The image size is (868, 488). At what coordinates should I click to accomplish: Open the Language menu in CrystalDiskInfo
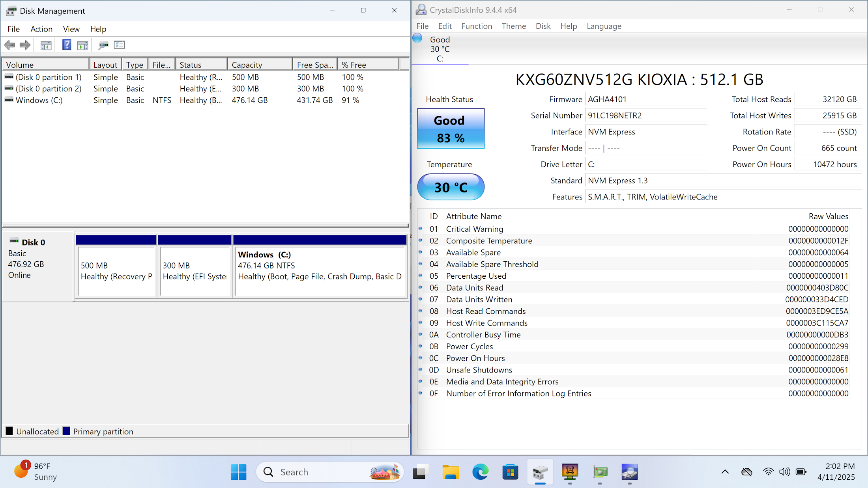(604, 26)
